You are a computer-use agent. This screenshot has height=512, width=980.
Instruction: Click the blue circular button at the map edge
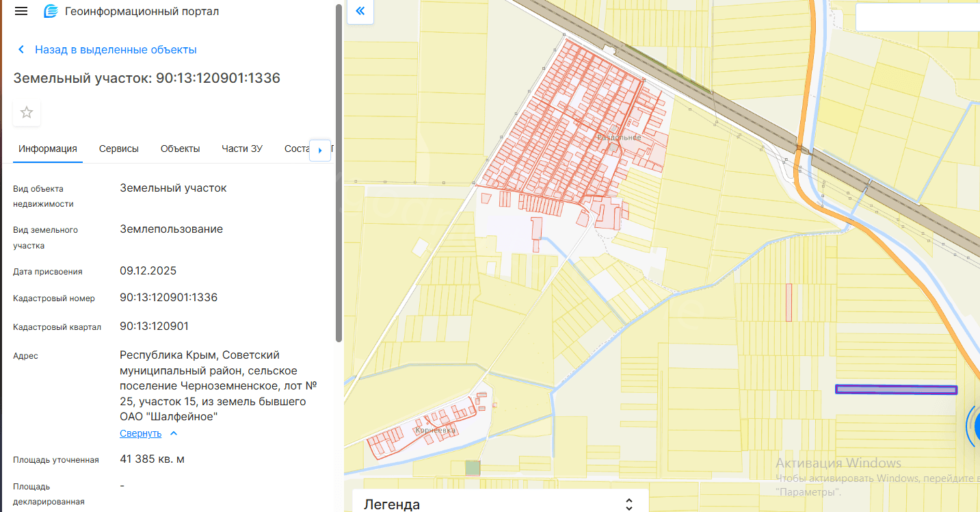coord(973,425)
